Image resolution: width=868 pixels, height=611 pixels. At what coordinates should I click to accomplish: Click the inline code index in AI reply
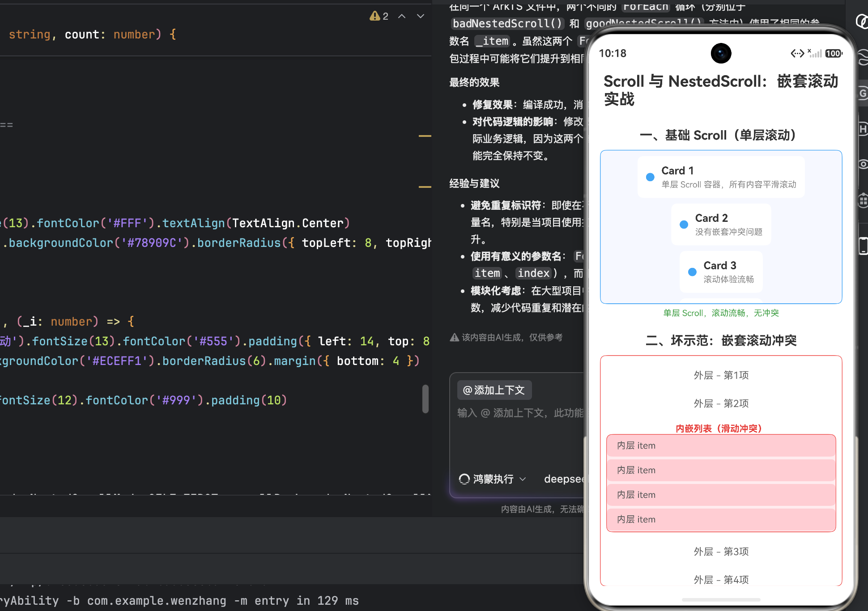533,273
